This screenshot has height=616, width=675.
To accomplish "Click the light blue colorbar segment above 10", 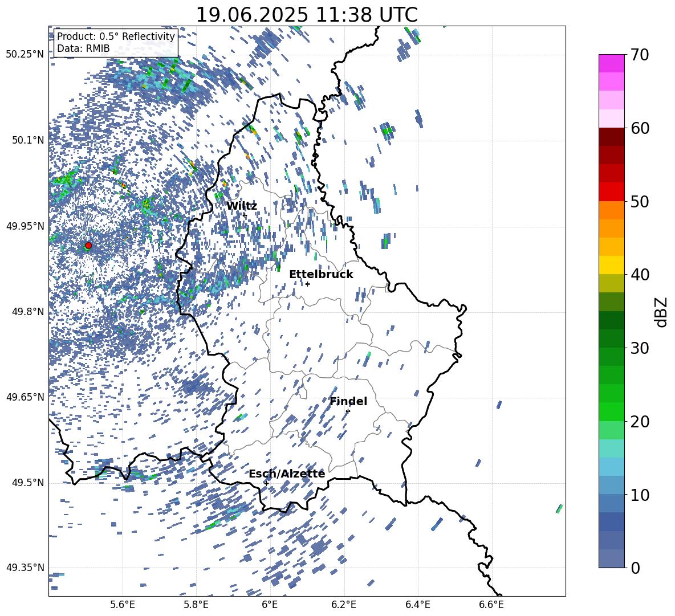I will point(612,485).
